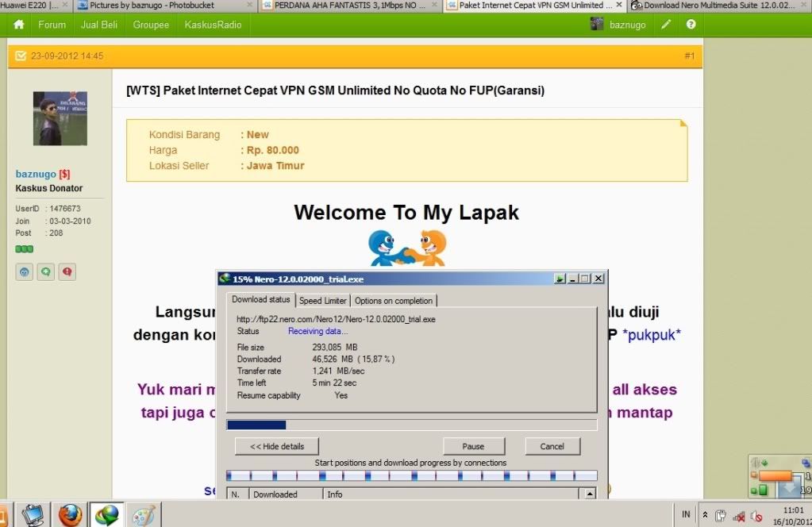Click the green arrow button in IDM title bar
This screenshot has width=812, height=527.
pos(560,279)
